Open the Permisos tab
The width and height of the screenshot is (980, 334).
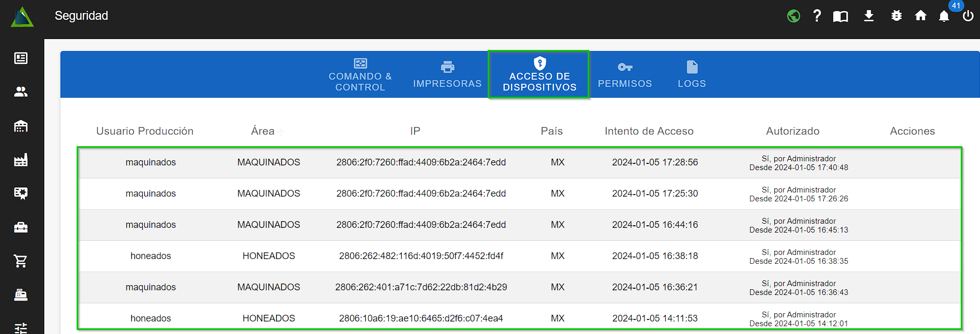coord(625,75)
